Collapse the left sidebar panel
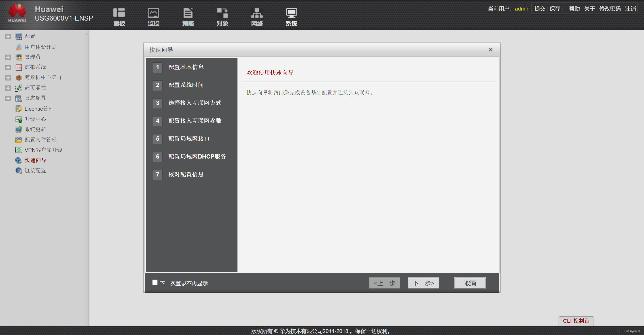The height and width of the screenshot is (335, 644). click(x=86, y=34)
